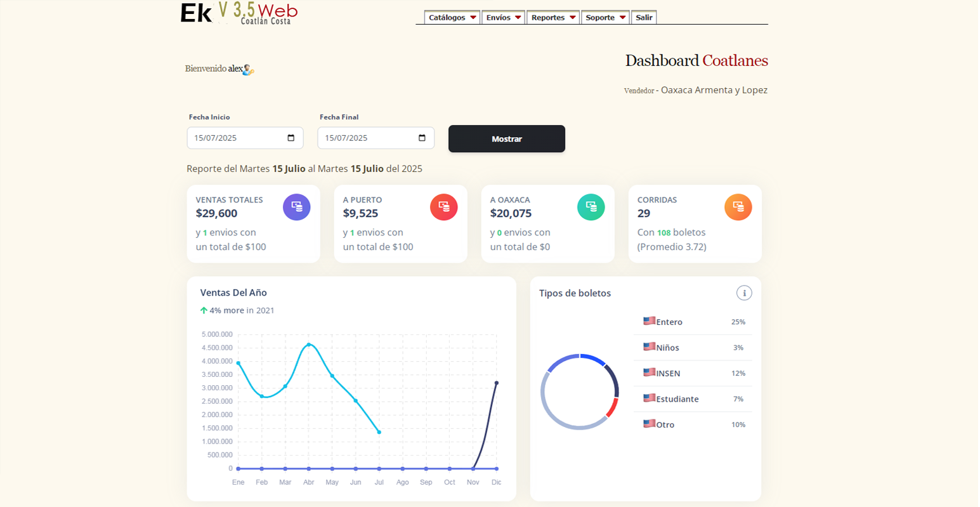Open the Soporte menu
The height and width of the screenshot is (507, 980).
pyautogui.click(x=605, y=18)
